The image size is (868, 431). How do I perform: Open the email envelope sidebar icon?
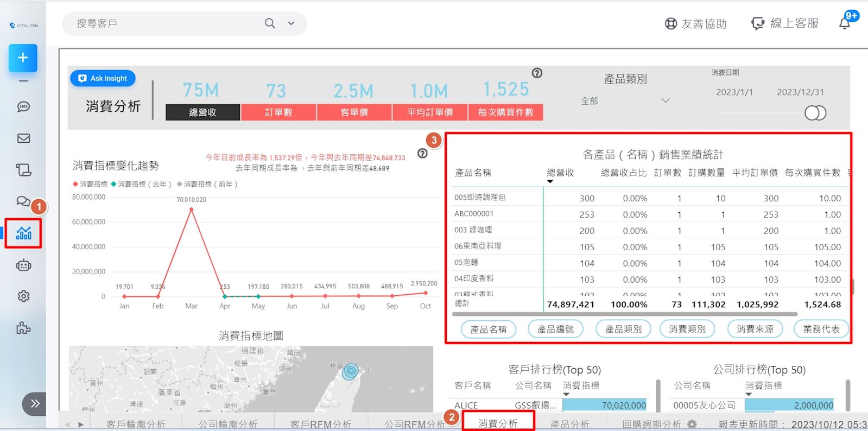click(x=23, y=138)
